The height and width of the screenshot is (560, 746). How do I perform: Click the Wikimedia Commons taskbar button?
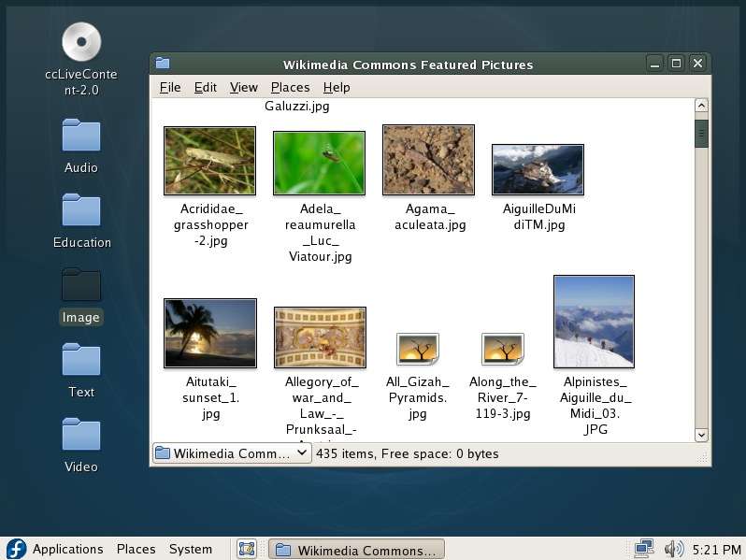(x=356, y=550)
